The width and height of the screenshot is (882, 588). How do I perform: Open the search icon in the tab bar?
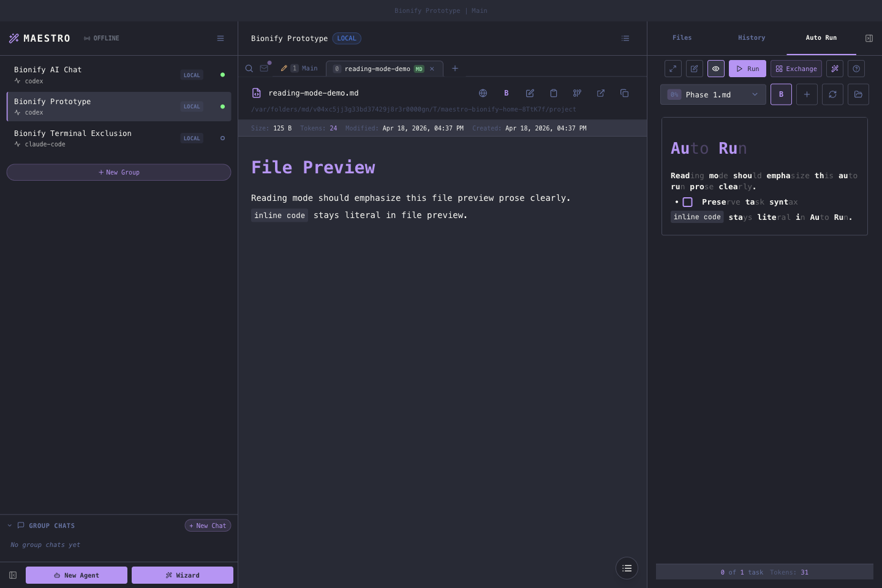[x=249, y=69]
